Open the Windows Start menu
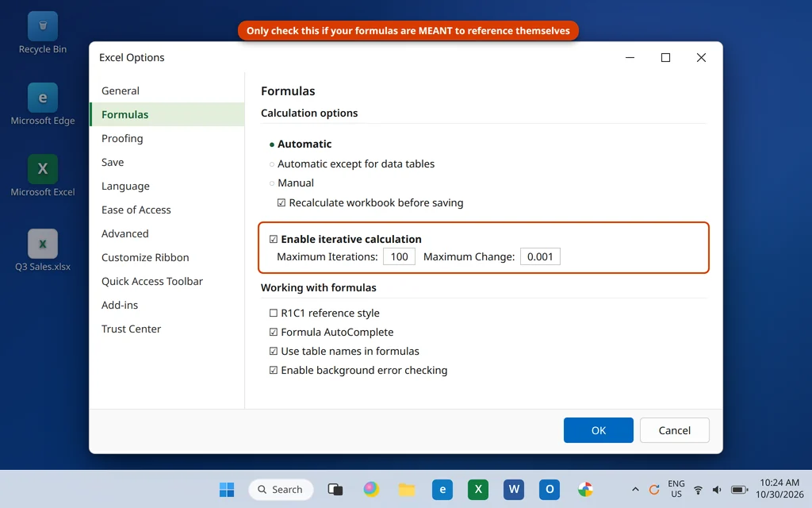812x508 pixels. 227,489
